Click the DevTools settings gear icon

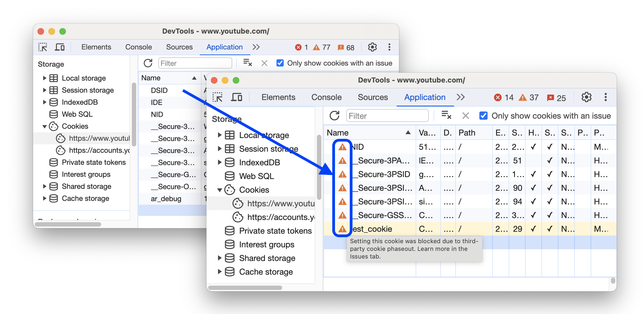click(584, 98)
